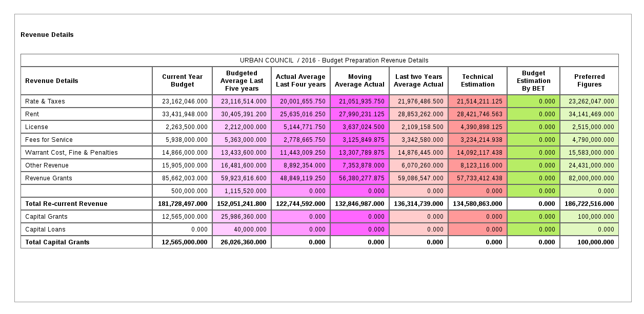Select the 'Revenue Grants' row label
This screenshot has height=314, width=644.
click(49, 178)
